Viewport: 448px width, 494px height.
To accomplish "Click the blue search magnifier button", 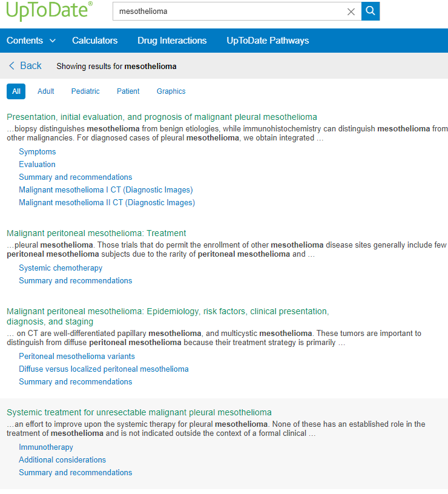I will [370, 12].
